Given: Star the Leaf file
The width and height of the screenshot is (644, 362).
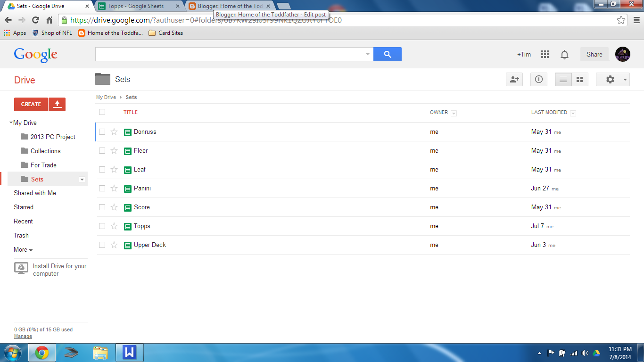Looking at the screenshot, I should (x=114, y=170).
